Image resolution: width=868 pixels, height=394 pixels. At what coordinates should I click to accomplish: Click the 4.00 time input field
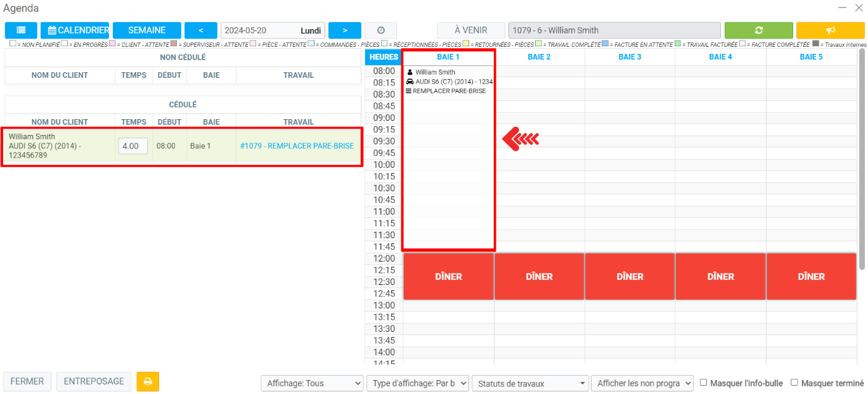pos(133,146)
